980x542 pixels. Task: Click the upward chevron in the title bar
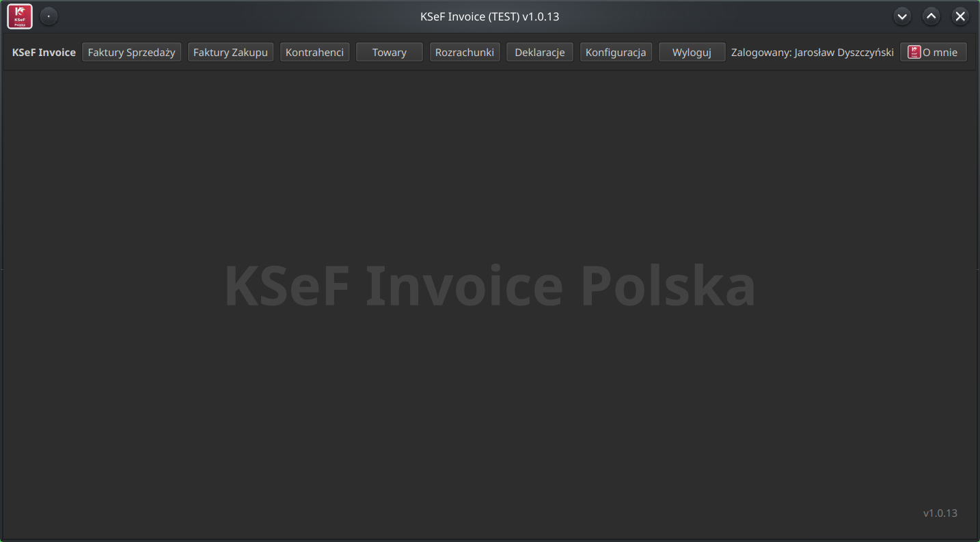[931, 16]
